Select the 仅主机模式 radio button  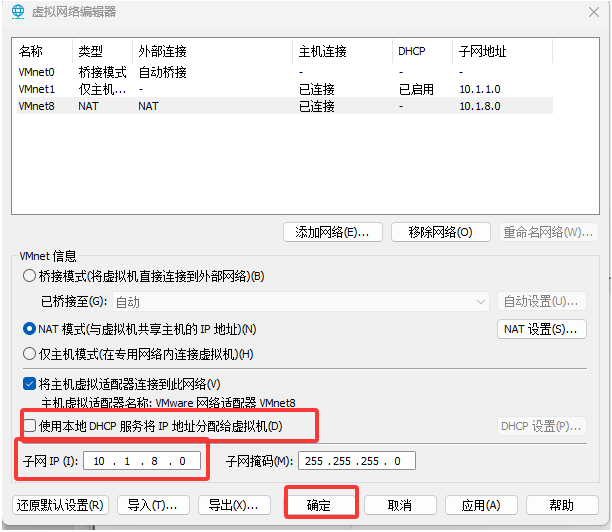tap(29, 354)
